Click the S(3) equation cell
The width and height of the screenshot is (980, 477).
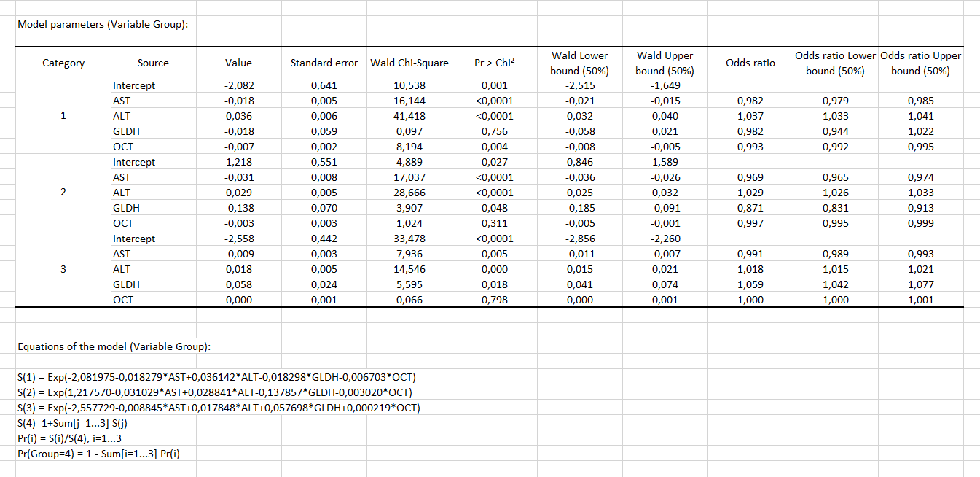point(218,408)
